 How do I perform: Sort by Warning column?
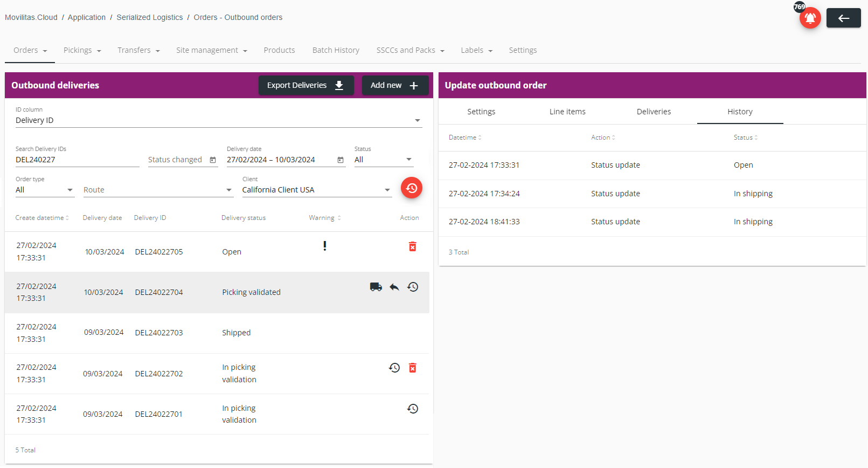tap(325, 218)
